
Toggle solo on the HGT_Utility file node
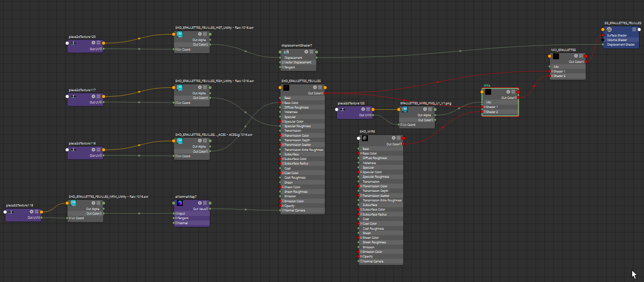click(200, 34)
